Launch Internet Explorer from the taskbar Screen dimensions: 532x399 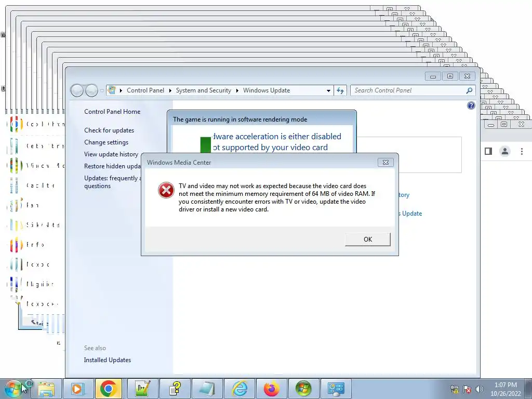point(239,389)
